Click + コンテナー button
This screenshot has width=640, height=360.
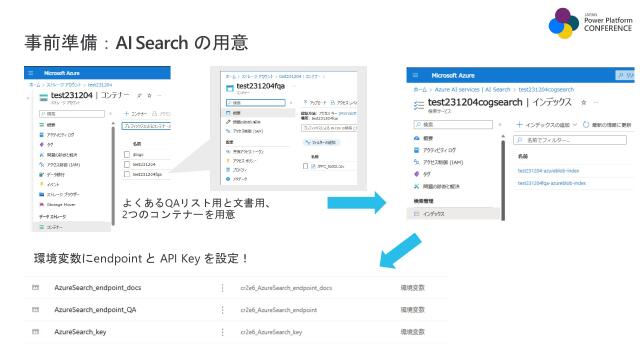click(x=136, y=114)
